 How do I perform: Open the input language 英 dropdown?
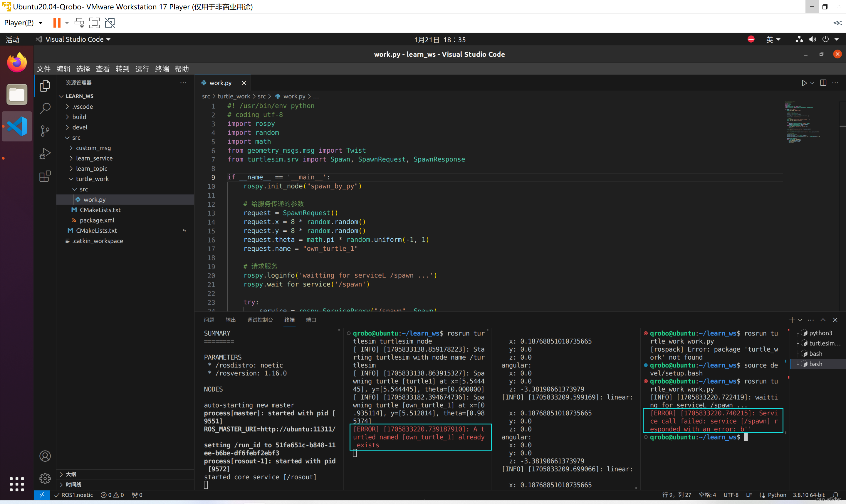773,39
